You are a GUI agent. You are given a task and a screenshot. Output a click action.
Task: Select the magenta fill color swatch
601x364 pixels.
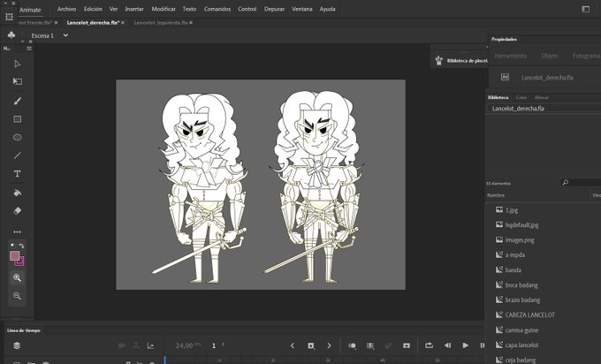(x=20, y=262)
